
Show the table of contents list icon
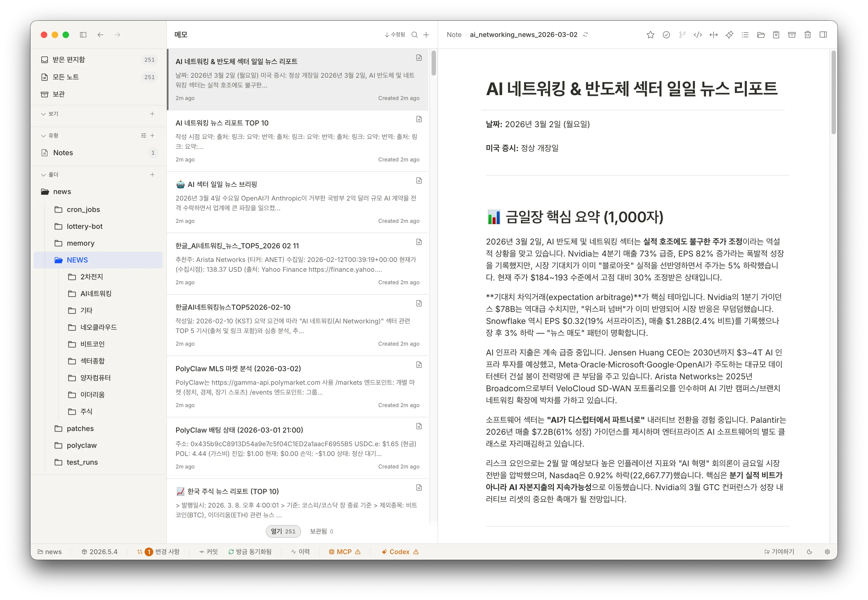click(x=745, y=35)
